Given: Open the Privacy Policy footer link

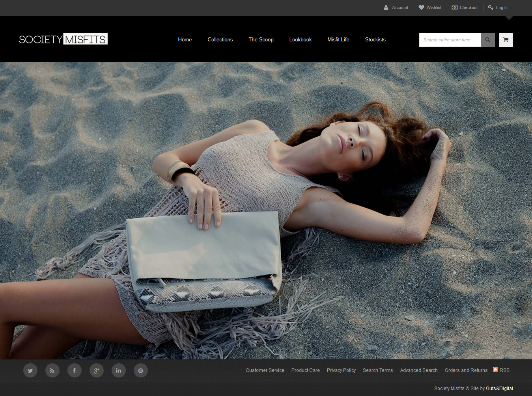Looking at the screenshot, I should pos(341,370).
